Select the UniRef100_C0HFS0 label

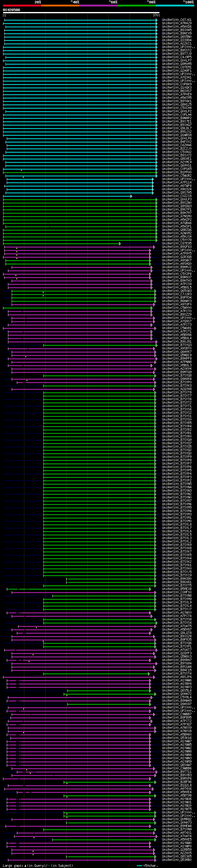[x=177, y=592]
